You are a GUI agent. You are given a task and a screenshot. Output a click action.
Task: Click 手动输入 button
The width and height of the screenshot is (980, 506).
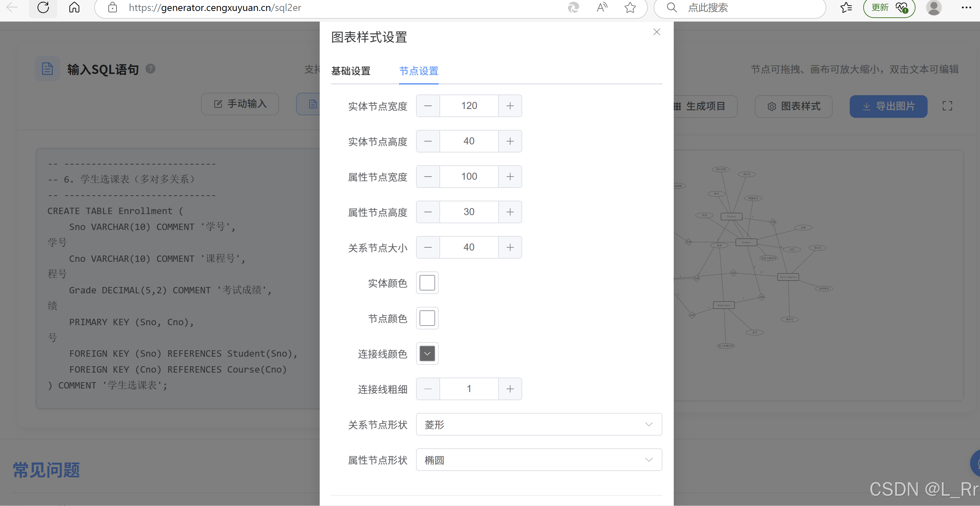(240, 104)
